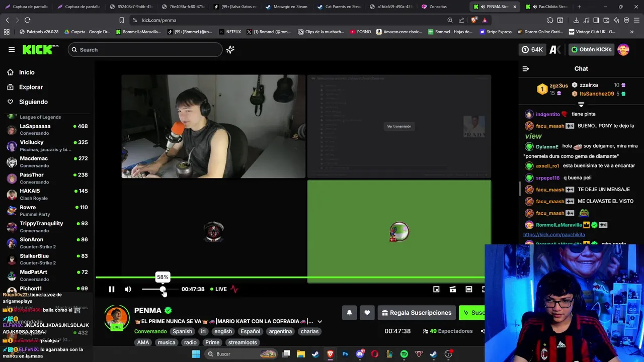The image size is (644, 362).
Task: Click the green Suscribirse button
Action: point(473,313)
